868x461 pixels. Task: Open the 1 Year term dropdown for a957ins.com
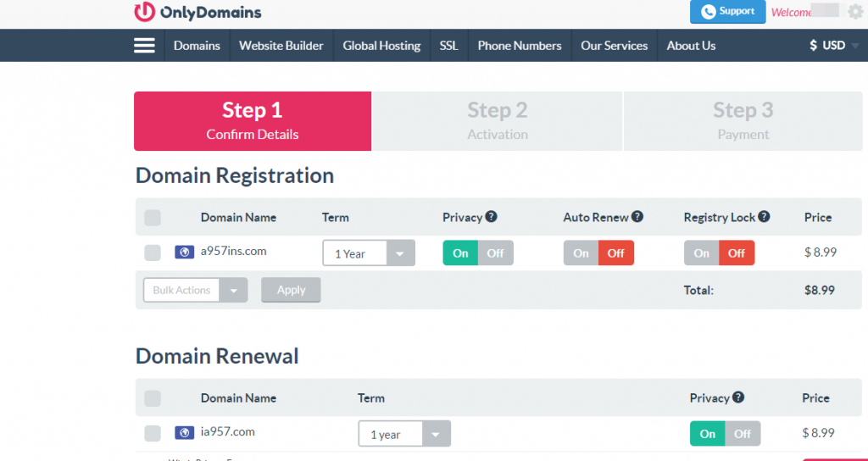369,253
